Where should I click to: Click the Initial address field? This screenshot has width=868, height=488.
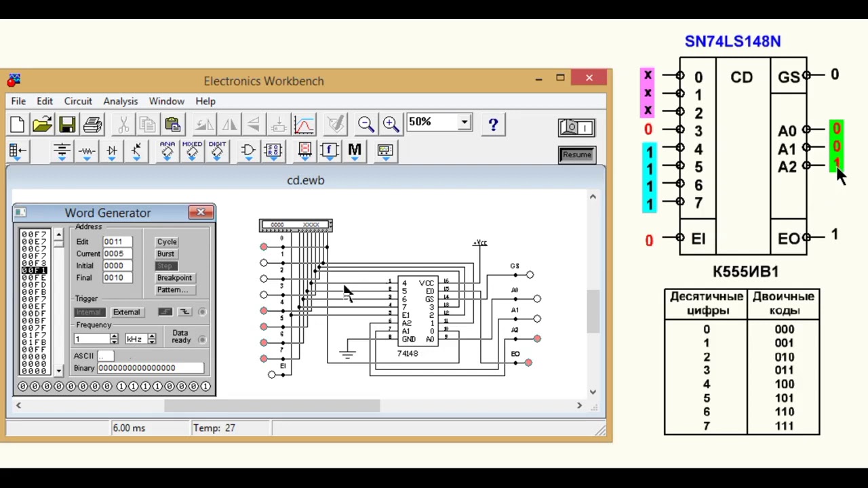117,266
